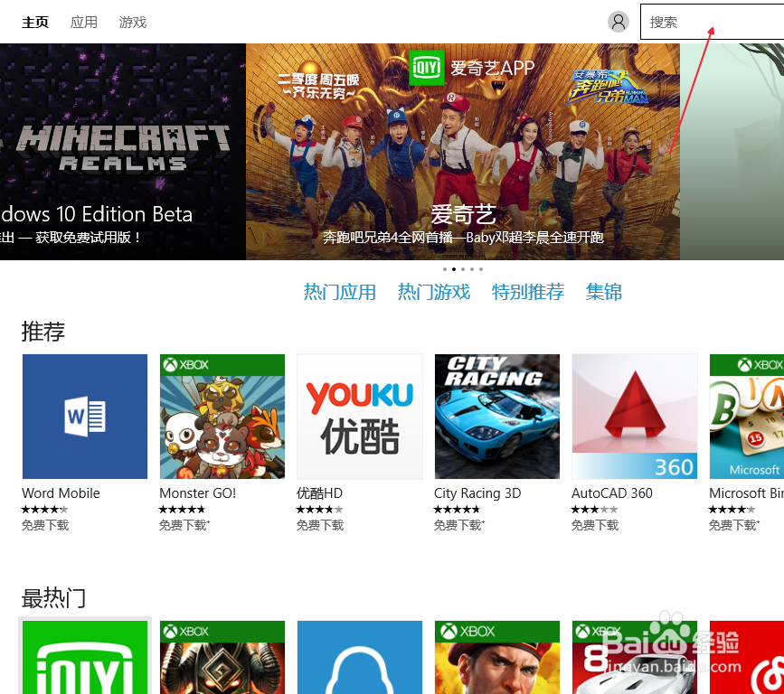This screenshot has height=694, width=784.
Task: Open the number 8 racing game tile
Action: (x=635, y=657)
